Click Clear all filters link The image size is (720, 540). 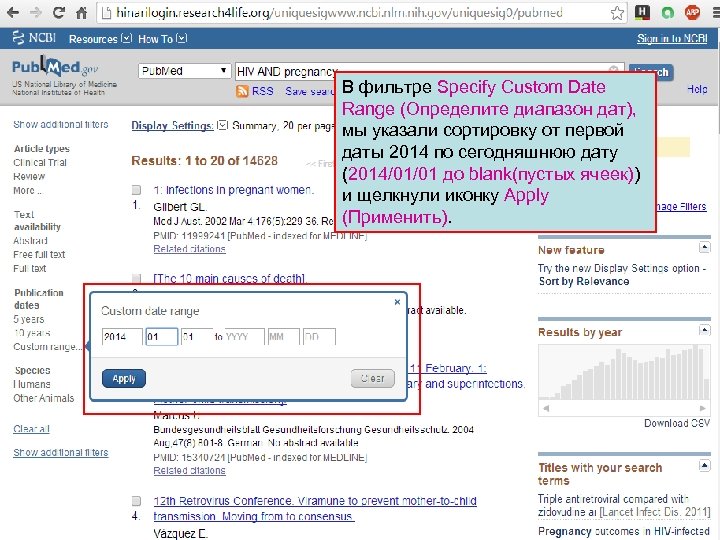[31, 429]
